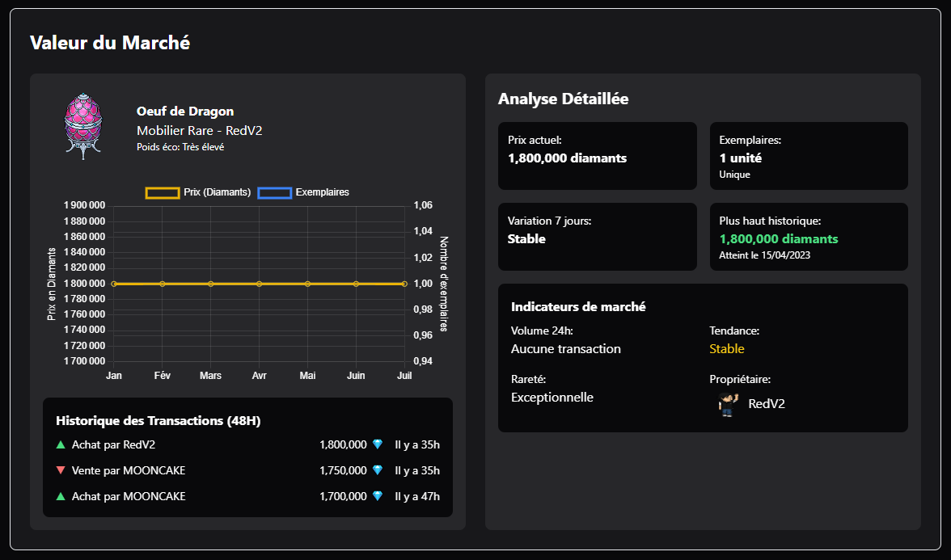Screen dimensions: 951x560
Task: Click the Atteint le 15/04/2023 date
Action: pyautogui.click(x=765, y=255)
